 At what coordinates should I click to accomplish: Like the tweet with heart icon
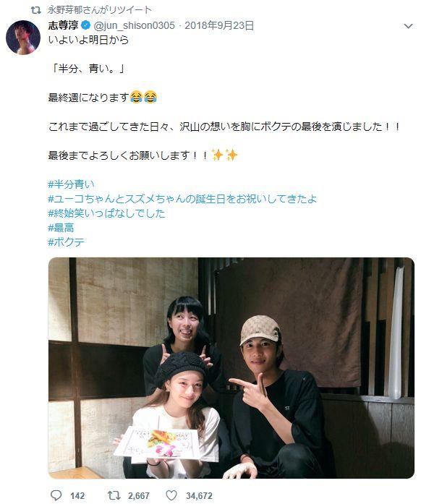pyautogui.click(x=171, y=495)
